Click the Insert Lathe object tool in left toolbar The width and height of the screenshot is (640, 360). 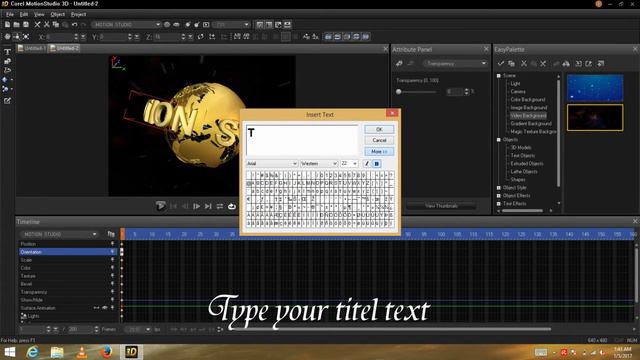coord(7,70)
